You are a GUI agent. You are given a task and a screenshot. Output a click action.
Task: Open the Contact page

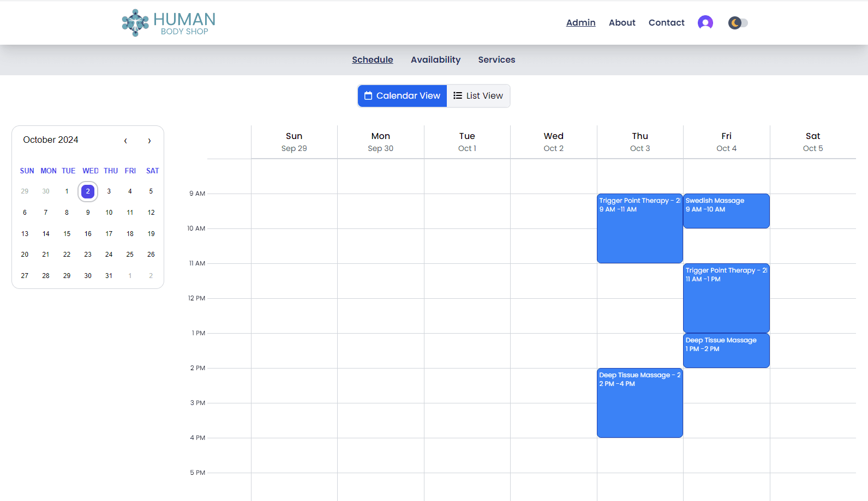coord(666,23)
